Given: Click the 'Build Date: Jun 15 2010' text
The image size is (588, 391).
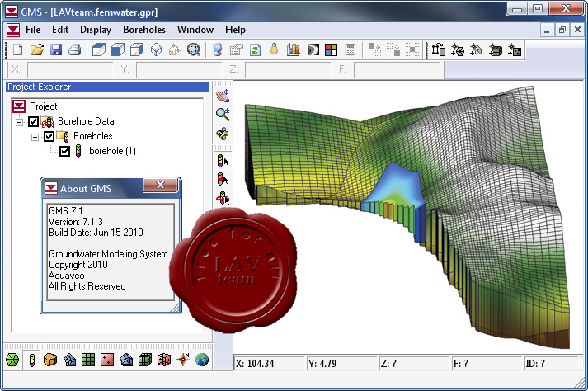Looking at the screenshot, I should click(96, 233).
